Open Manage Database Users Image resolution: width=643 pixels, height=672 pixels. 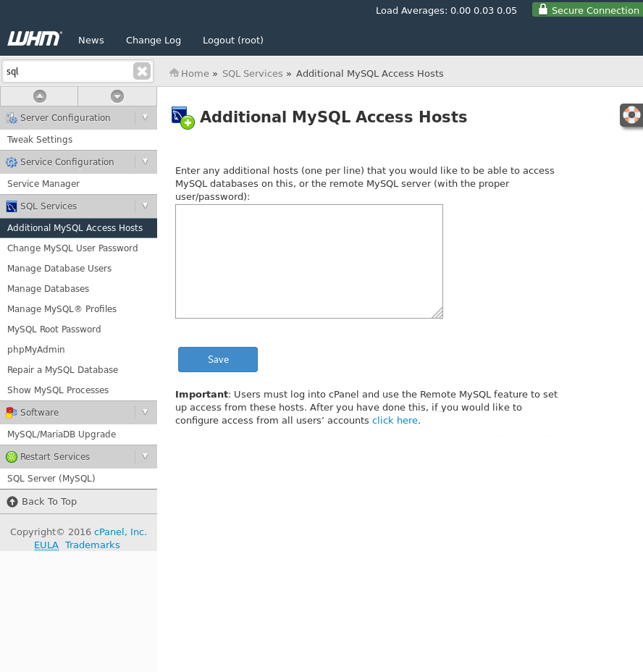(x=78, y=268)
